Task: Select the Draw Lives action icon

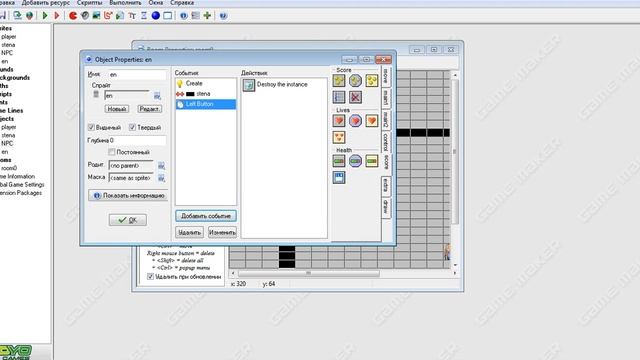Action: [x=371, y=120]
